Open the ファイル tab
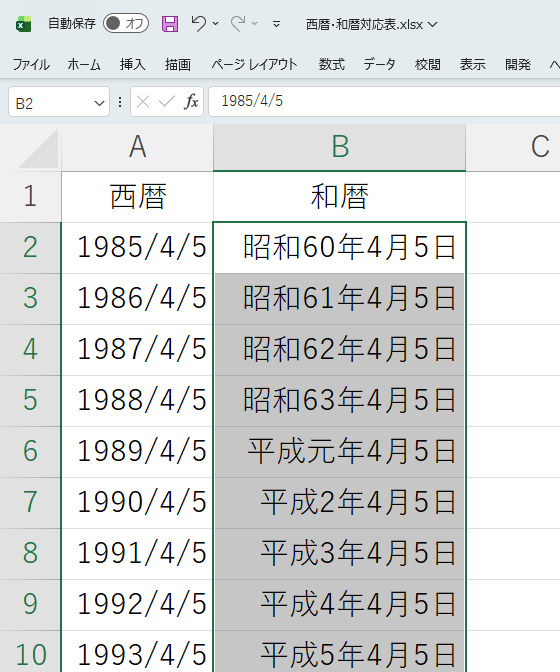This screenshot has height=672, width=560. click(x=31, y=64)
